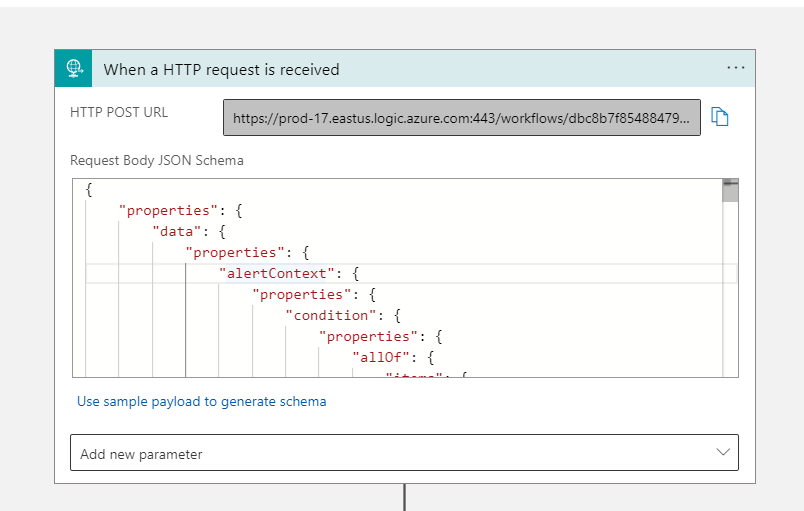This screenshot has width=804, height=511.
Task: Click the HTTP request trigger globe icon
Action: [x=74, y=69]
